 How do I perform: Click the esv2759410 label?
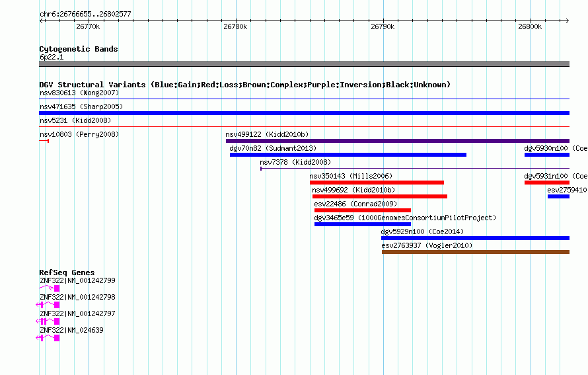568,190
